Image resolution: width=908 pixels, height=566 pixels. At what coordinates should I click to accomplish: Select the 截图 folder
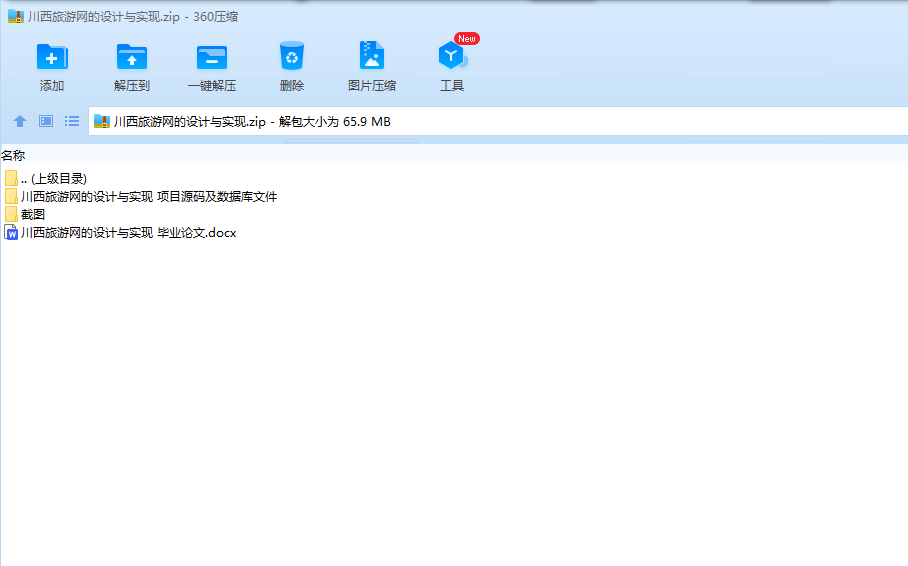point(24,214)
